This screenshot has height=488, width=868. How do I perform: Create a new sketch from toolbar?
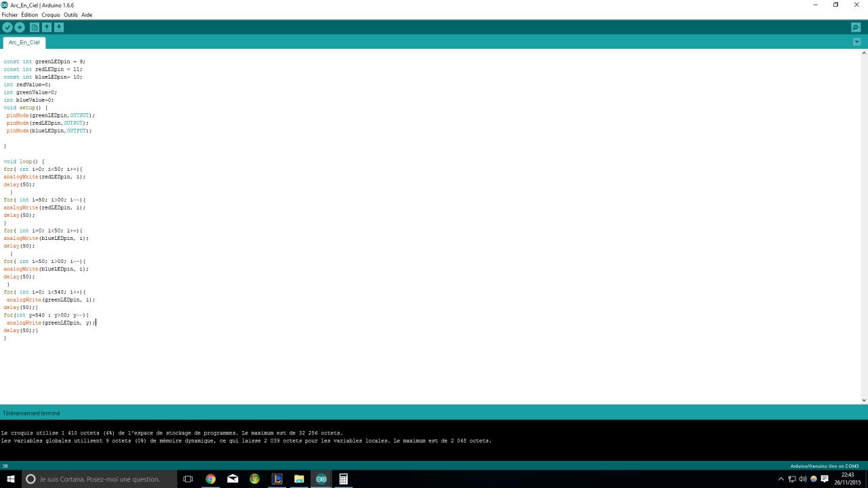point(35,27)
